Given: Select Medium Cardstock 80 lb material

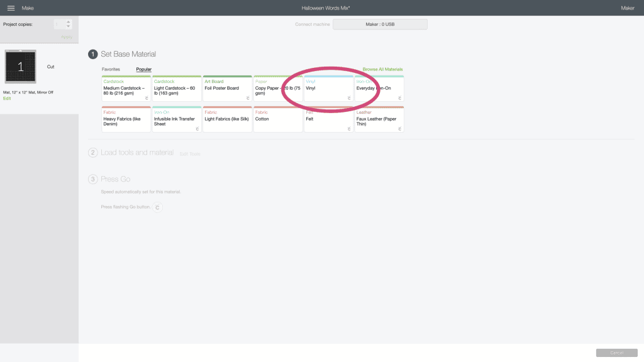Looking at the screenshot, I should [126, 88].
